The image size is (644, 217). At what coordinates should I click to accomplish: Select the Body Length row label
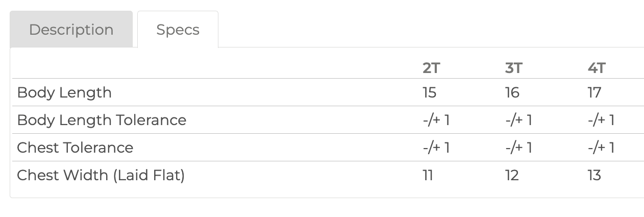(x=64, y=92)
